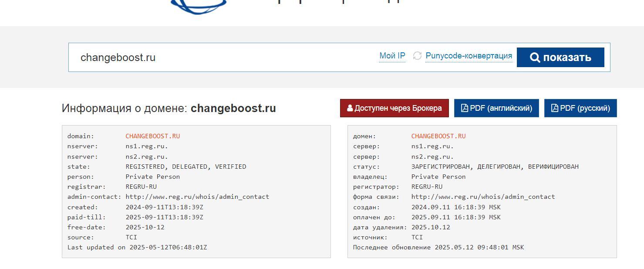
Task: Select ns2.reg.ru. in nserver row
Action: point(147,157)
